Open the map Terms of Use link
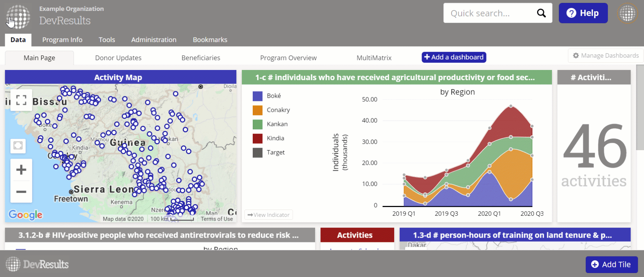 click(x=217, y=219)
